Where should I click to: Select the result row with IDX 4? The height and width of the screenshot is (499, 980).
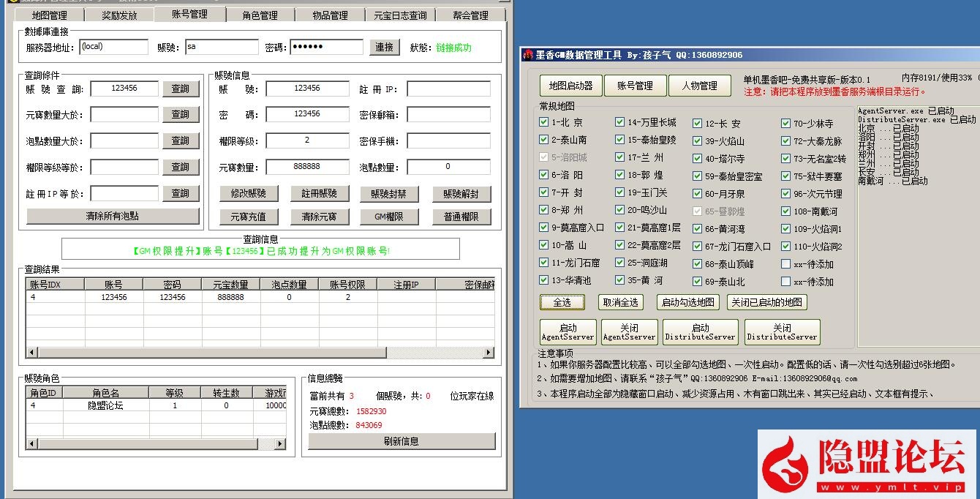[260, 297]
